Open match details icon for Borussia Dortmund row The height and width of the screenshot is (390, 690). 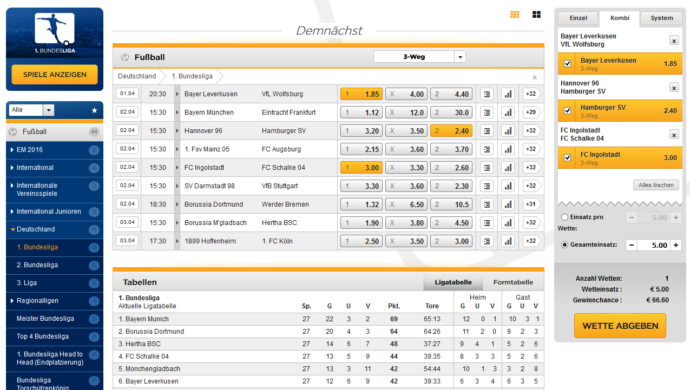tap(487, 204)
